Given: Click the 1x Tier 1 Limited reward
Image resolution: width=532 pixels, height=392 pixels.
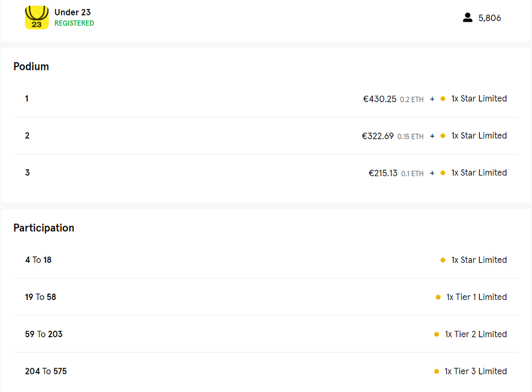Looking at the screenshot, I should (477, 297).
